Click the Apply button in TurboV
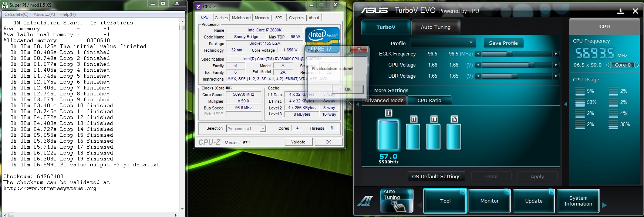The width and height of the screenshot is (644, 217). 537,176
